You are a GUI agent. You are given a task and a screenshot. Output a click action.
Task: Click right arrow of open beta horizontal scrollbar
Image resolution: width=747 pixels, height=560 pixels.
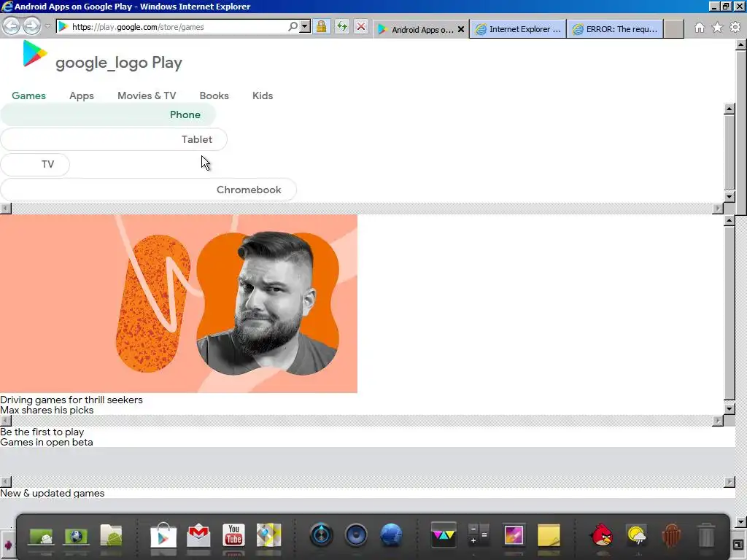tap(729, 482)
